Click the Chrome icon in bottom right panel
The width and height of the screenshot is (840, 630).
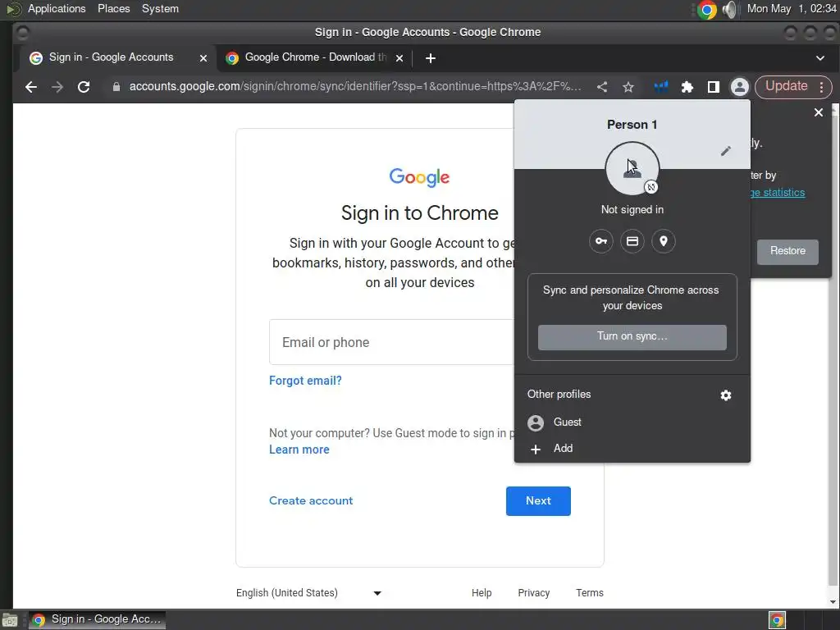tap(778, 620)
